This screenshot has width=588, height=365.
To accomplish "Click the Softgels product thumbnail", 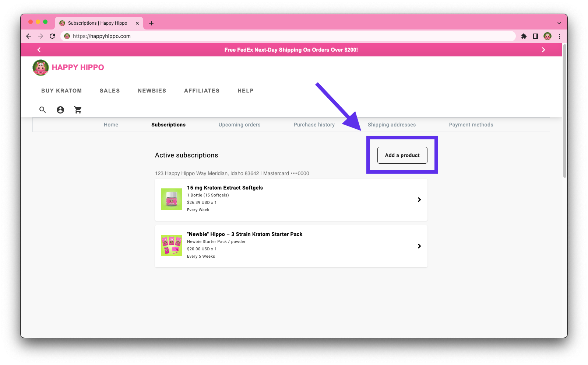I will pyautogui.click(x=172, y=199).
